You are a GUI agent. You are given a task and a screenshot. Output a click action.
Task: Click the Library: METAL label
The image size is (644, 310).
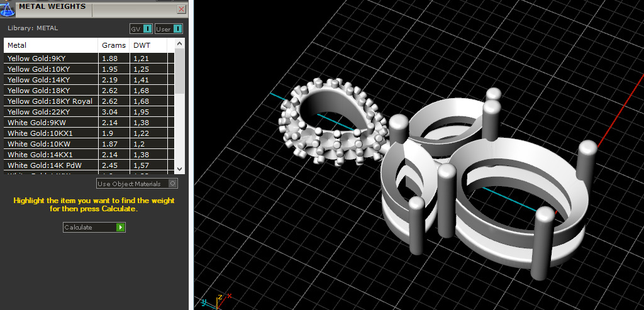(33, 28)
